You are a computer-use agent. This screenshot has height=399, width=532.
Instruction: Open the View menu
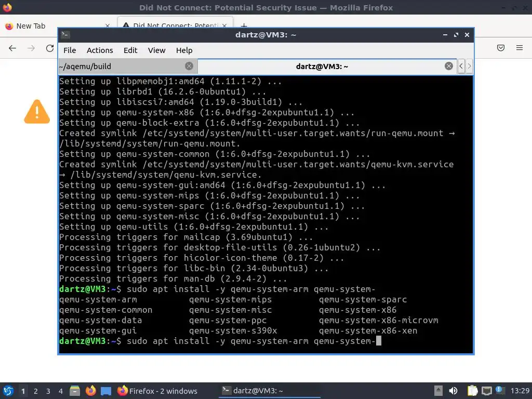click(156, 50)
